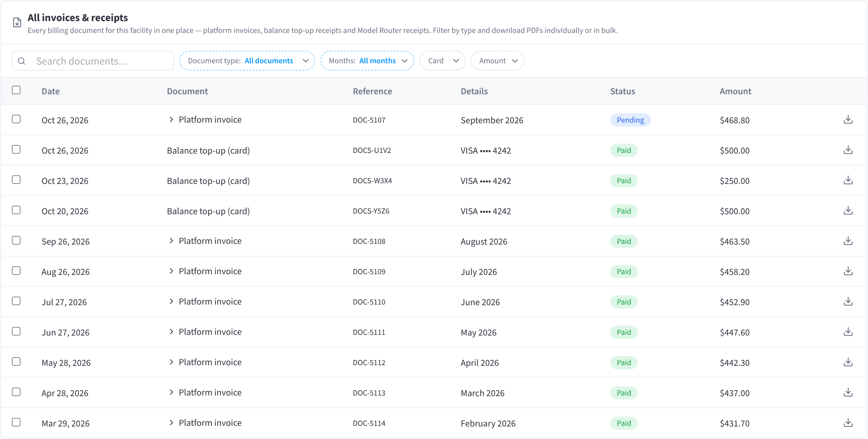868x439 pixels.
Task: Click the search magnifier icon
Action: coord(21,61)
